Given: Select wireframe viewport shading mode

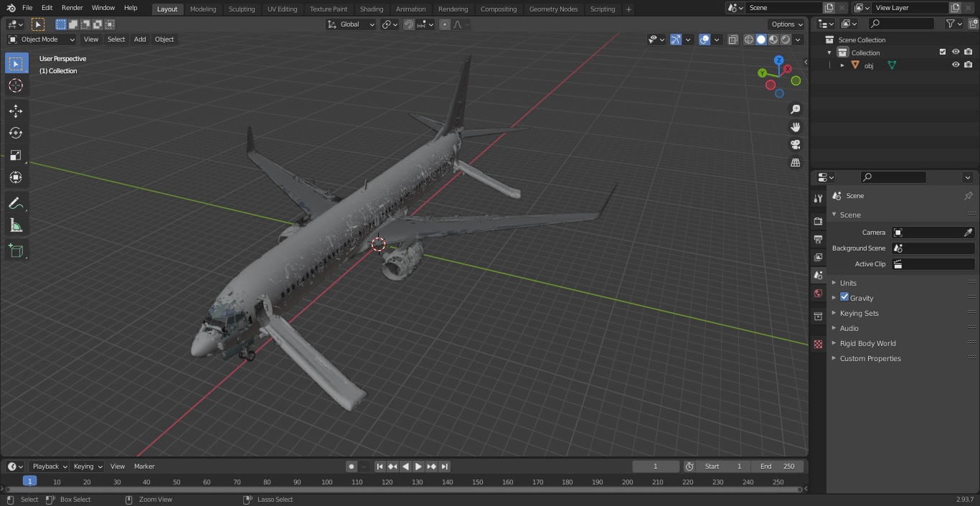Looking at the screenshot, I should 749,39.
